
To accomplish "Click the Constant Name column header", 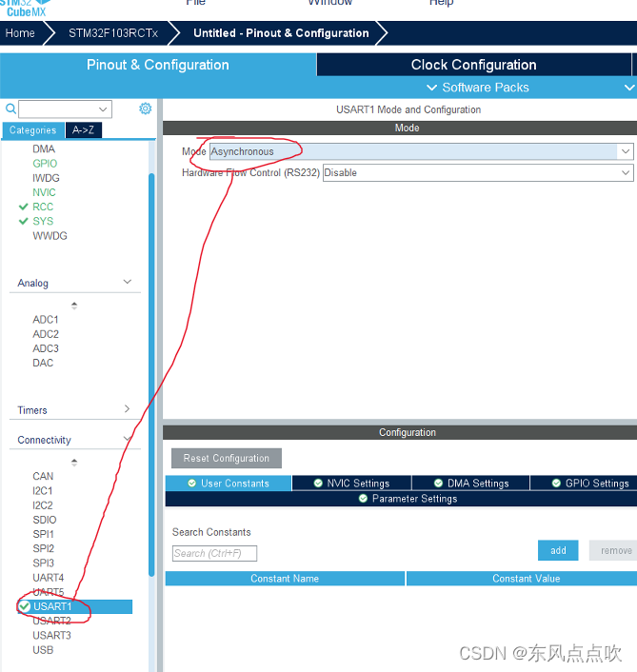I will (x=285, y=579).
